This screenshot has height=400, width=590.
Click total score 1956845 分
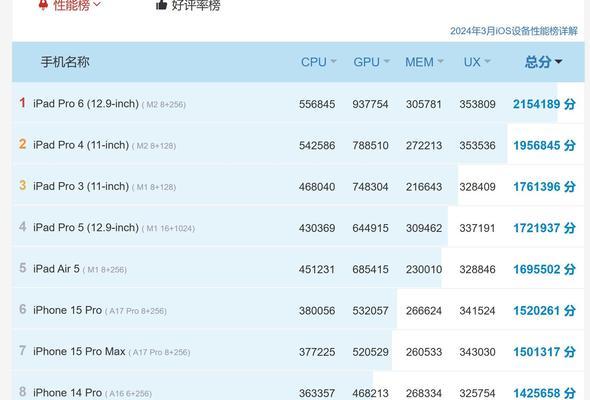coord(544,145)
